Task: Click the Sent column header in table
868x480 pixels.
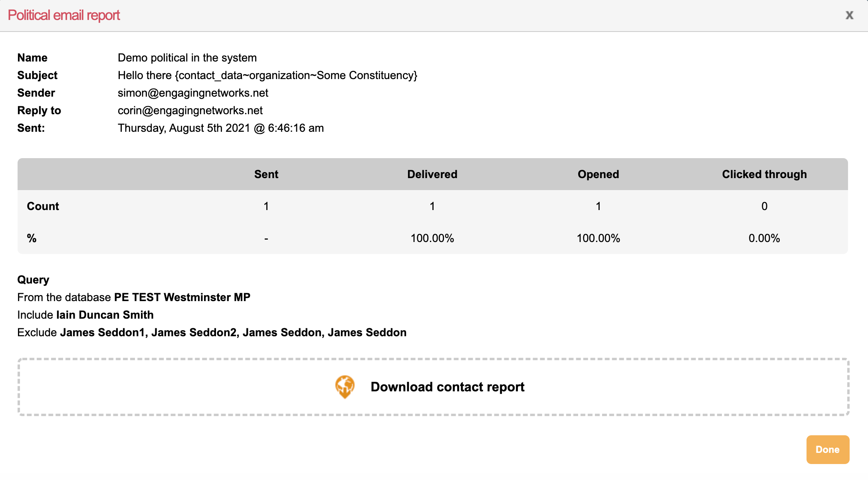Action: (x=266, y=175)
